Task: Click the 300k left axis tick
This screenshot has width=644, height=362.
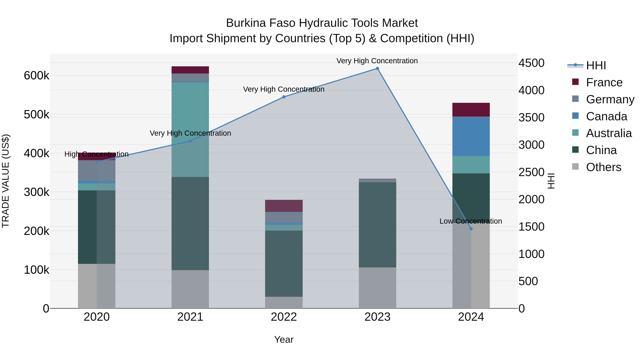Action: [36, 192]
